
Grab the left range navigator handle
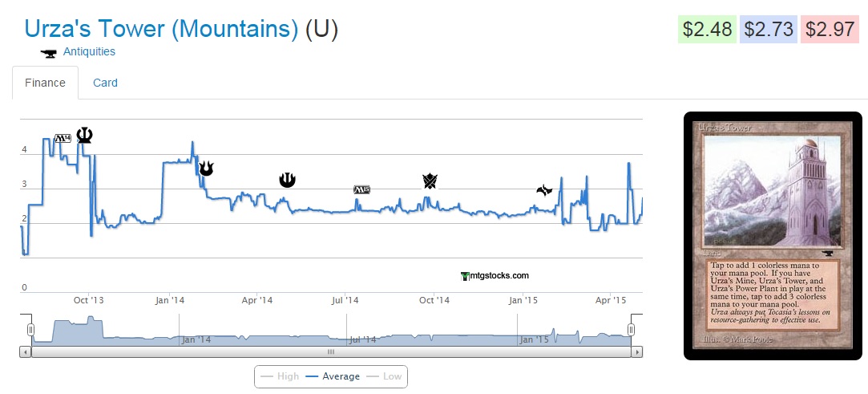[31, 330]
